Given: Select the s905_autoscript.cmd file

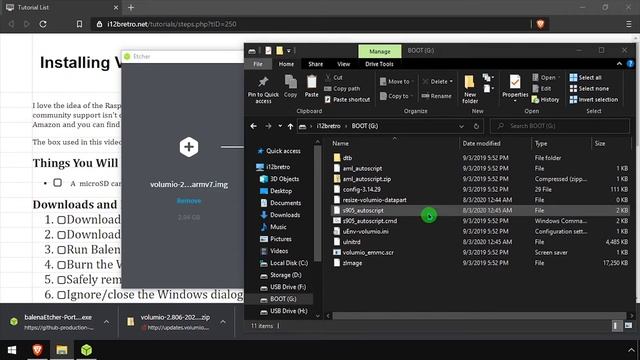Looking at the screenshot, I should pos(369,221).
